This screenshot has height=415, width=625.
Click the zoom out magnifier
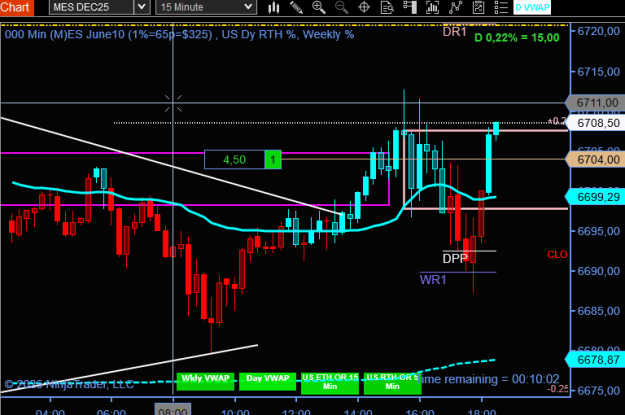(342, 7)
